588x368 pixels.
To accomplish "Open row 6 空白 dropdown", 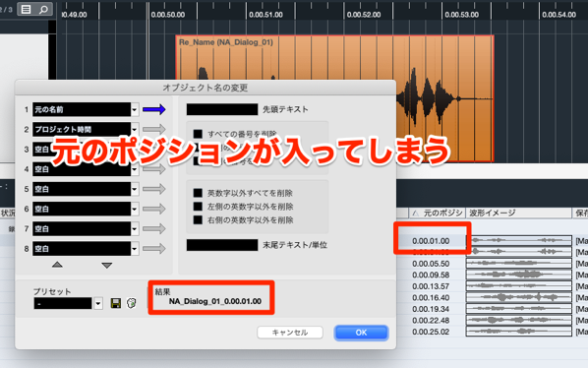I will point(135,209).
